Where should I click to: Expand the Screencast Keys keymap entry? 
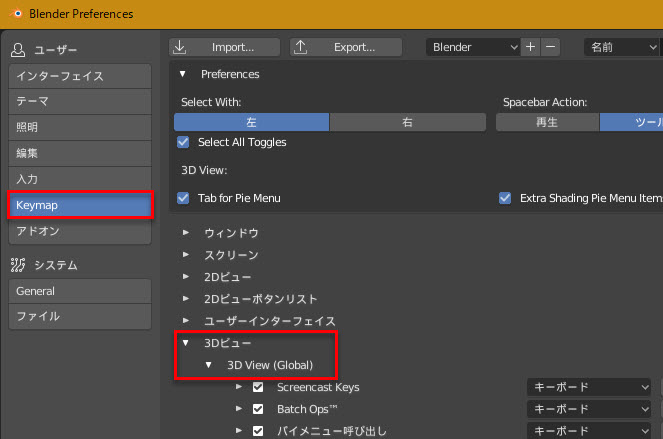click(x=239, y=387)
